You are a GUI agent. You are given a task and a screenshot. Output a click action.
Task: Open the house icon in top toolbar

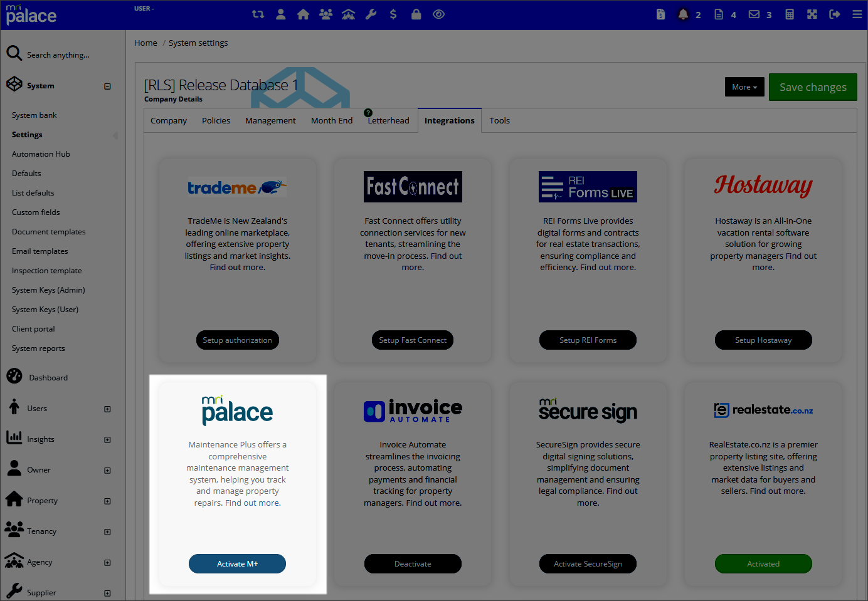pos(303,14)
